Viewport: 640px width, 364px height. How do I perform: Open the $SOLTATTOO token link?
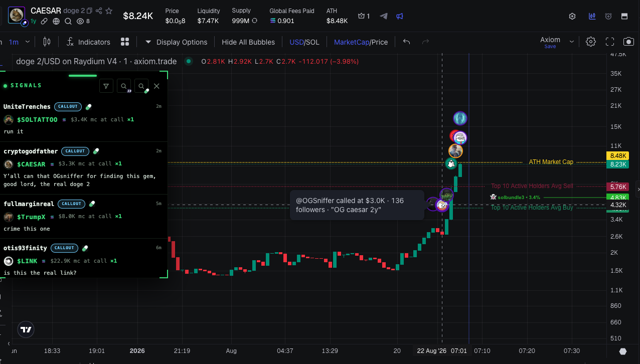pos(37,120)
